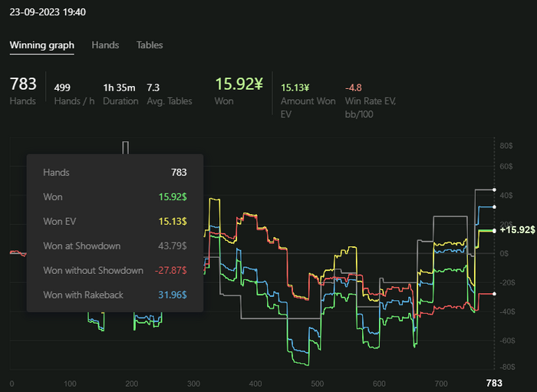
Task: Click tooltip Won with Rakeback 31.96$
Action: (x=173, y=295)
